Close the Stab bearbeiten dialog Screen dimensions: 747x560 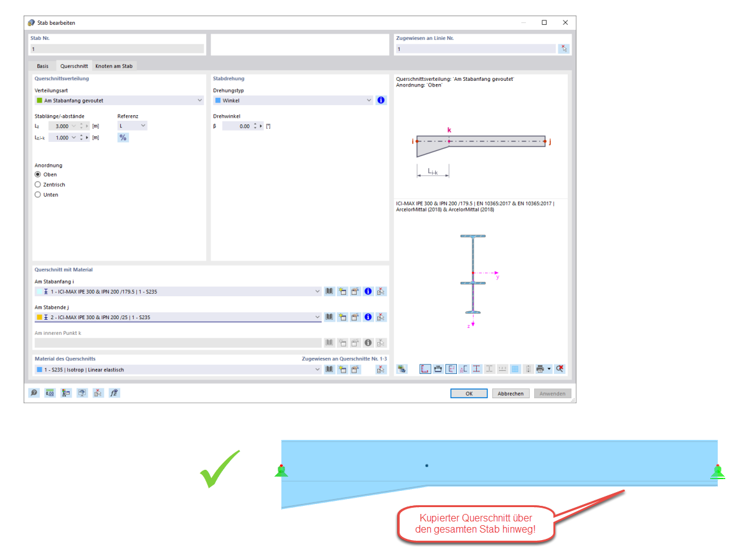(x=565, y=22)
